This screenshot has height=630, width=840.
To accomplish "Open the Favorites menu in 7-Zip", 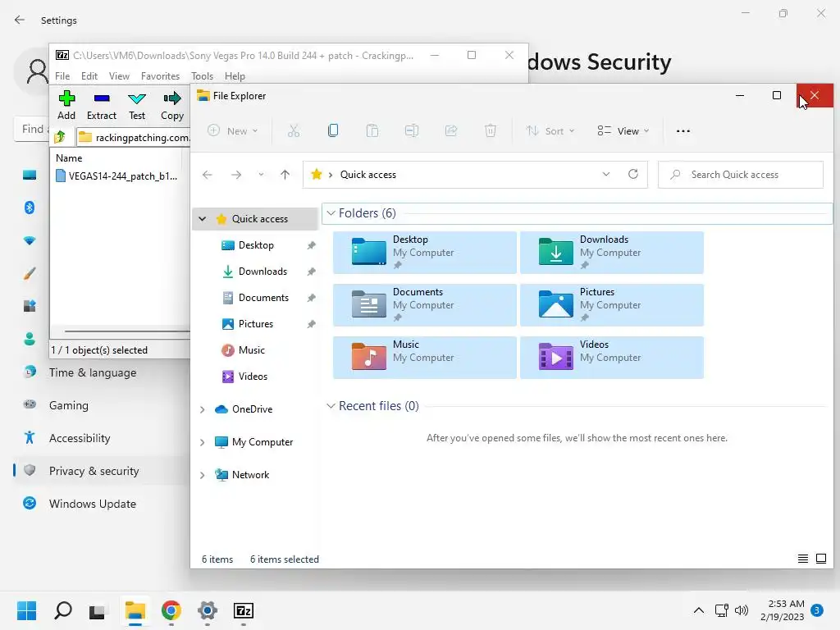I will 160,76.
